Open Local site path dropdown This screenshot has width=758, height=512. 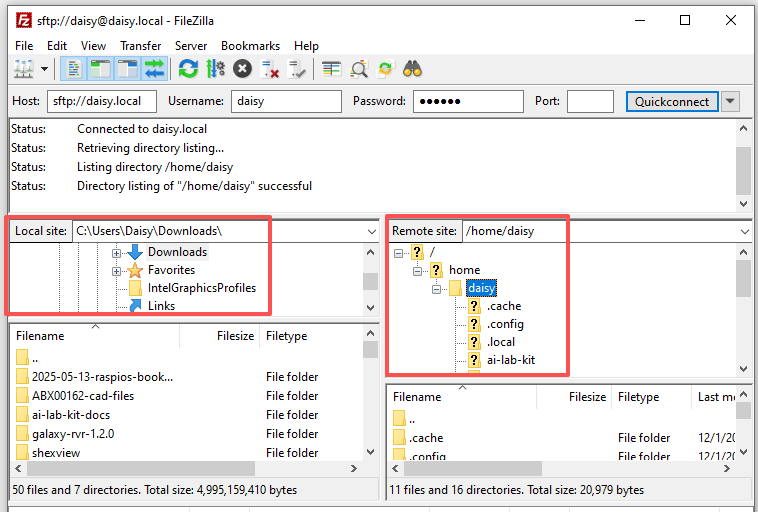[x=371, y=231]
